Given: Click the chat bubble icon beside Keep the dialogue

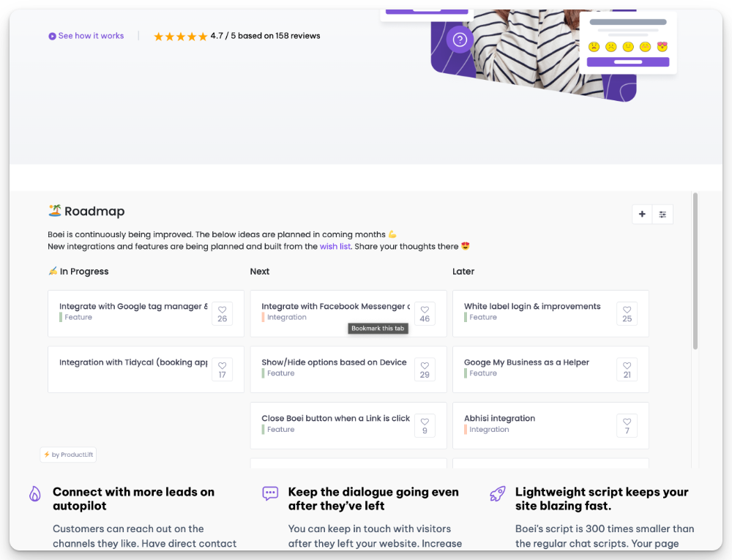Looking at the screenshot, I should pyautogui.click(x=270, y=494).
